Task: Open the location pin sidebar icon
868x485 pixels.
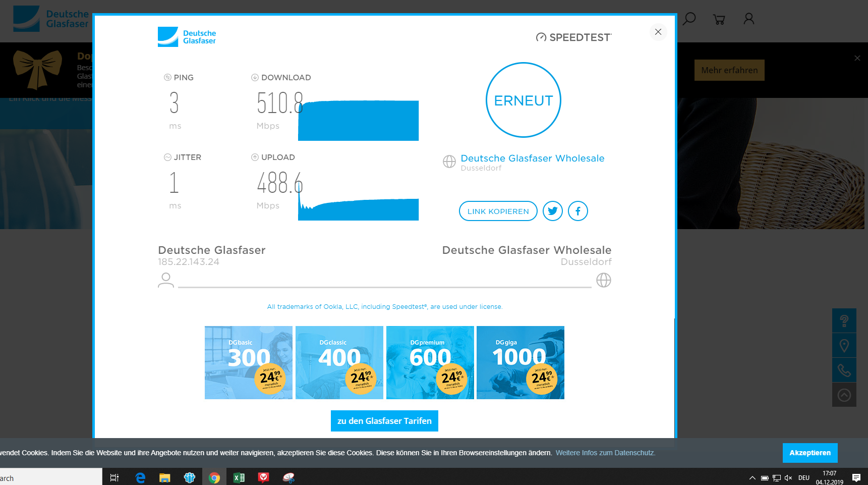Action: (844, 346)
